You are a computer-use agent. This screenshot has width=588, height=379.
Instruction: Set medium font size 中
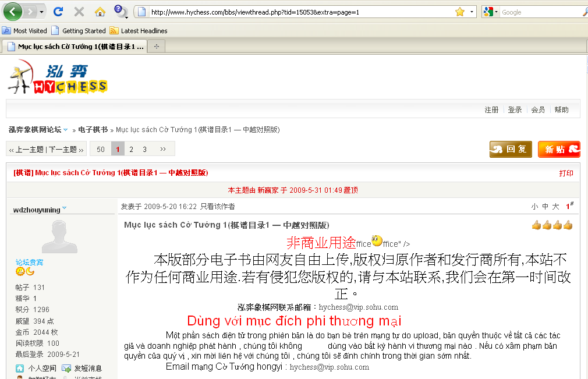pyautogui.click(x=546, y=207)
